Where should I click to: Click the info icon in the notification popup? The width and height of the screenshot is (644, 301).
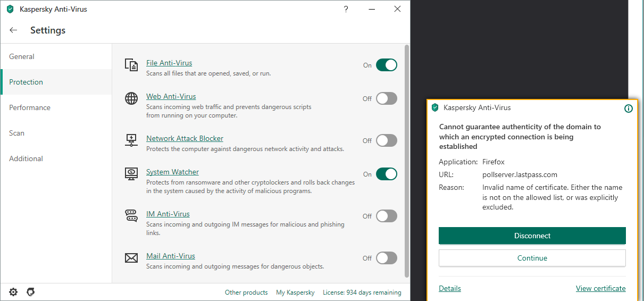629,108
